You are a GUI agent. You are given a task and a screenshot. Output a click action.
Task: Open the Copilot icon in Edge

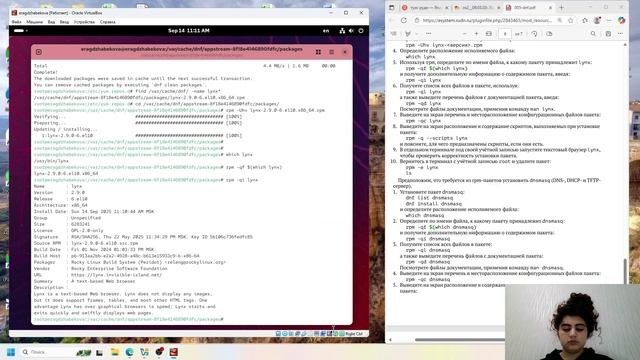click(621, 20)
